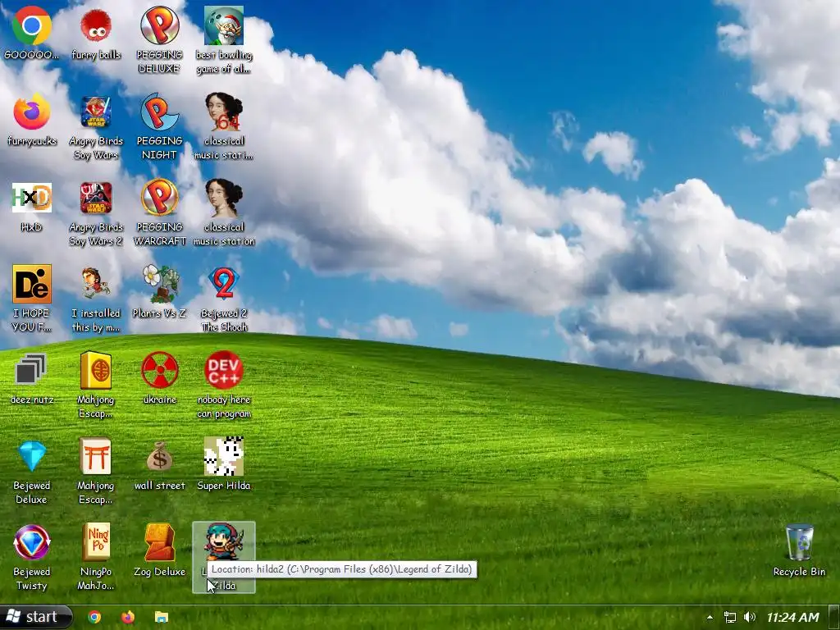Open Chrome from the taskbar
Image resolution: width=840 pixels, height=630 pixels.
(95, 617)
